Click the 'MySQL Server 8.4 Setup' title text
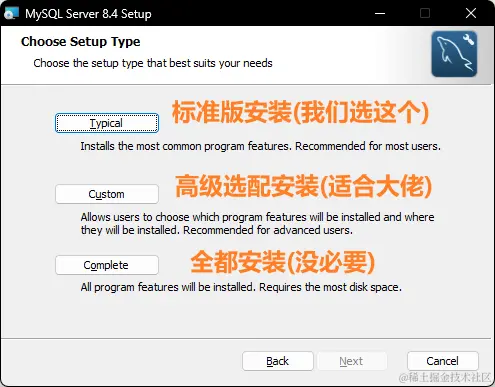495x387 pixels. point(88,14)
